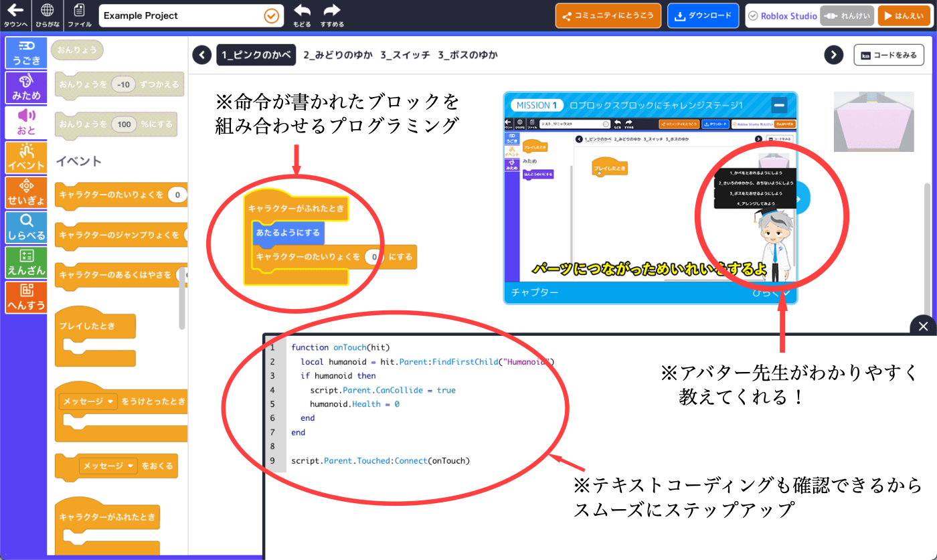The image size is (937, 560).
Task: Click code line script.Parent.CanCollide = true
Action: 383,390
